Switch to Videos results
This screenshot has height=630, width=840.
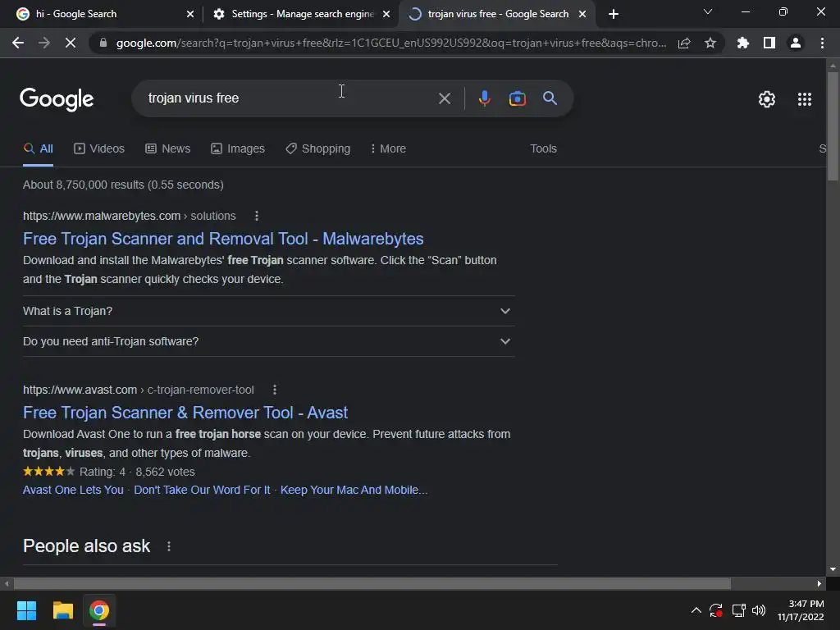tap(99, 149)
